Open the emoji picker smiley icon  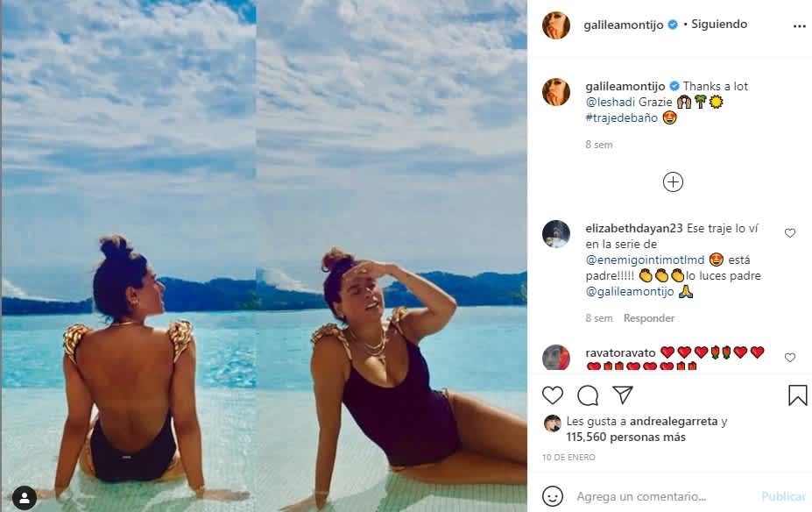[x=553, y=496]
